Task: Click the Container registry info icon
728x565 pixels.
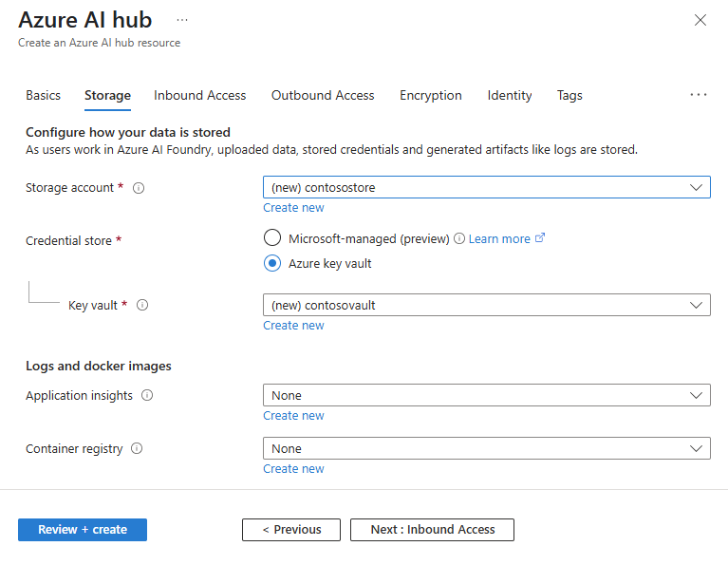Action: click(x=137, y=448)
